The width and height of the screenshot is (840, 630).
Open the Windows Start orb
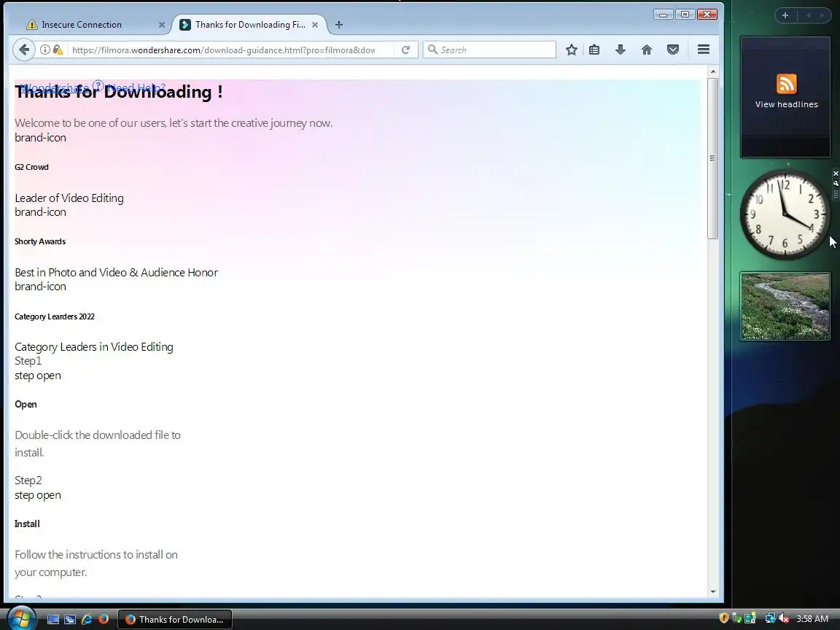(x=21, y=618)
